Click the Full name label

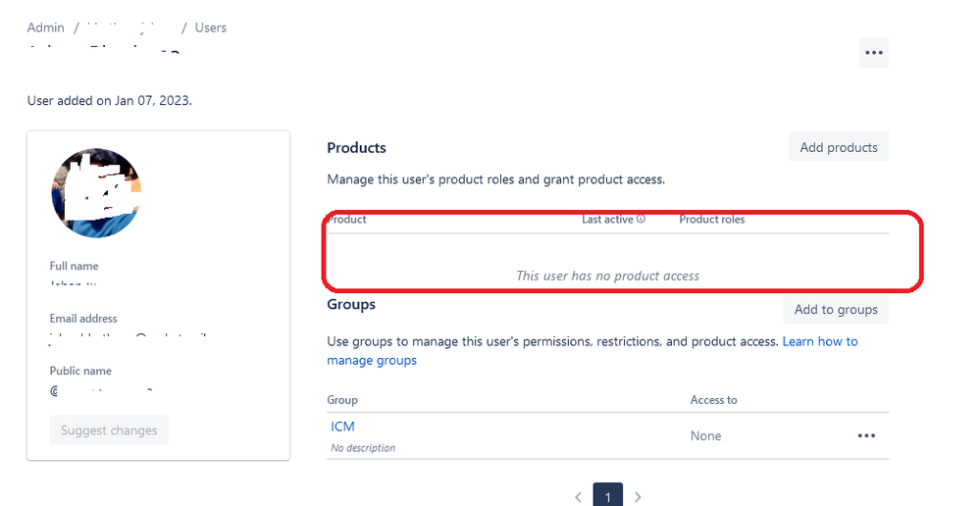[x=74, y=266]
